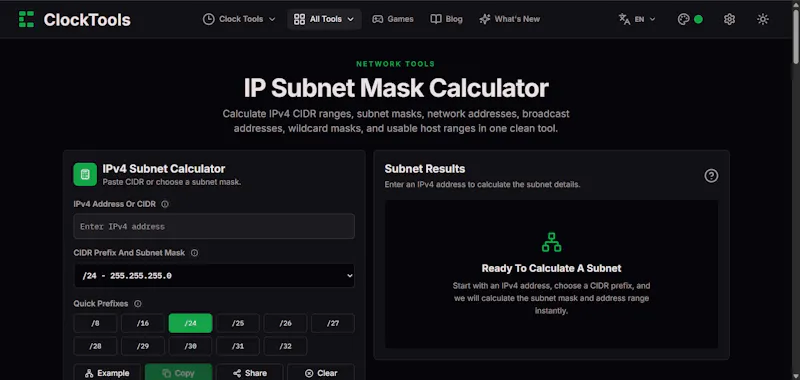Viewport: 800px width, 380px height.
Task: Click the subnet mask dropdown arrow
Action: (x=349, y=275)
